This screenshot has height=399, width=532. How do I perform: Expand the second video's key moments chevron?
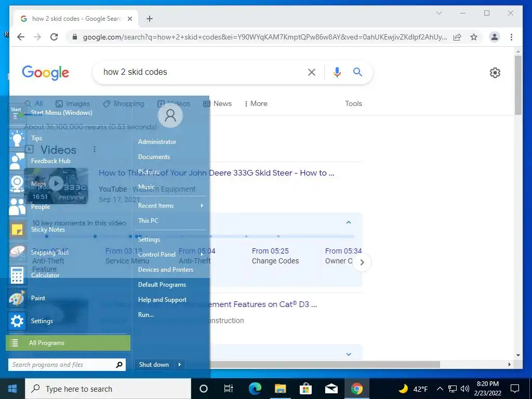349,354
